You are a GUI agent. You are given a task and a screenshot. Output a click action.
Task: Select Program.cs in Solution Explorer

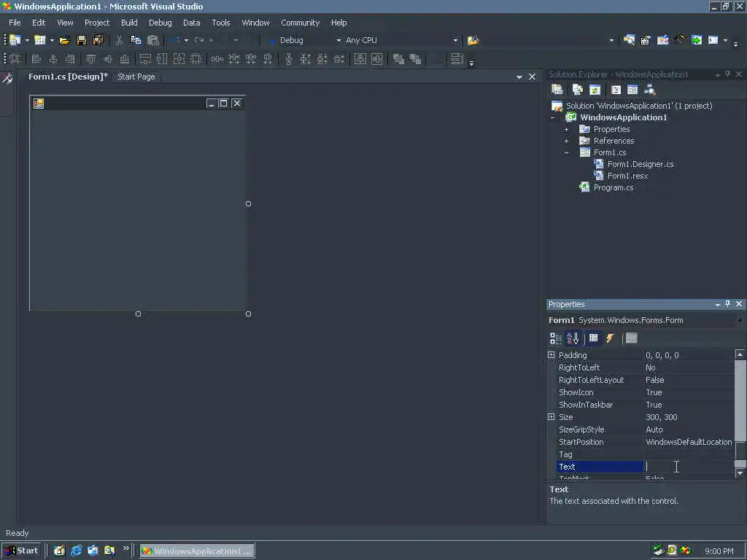tap(613, 187)
